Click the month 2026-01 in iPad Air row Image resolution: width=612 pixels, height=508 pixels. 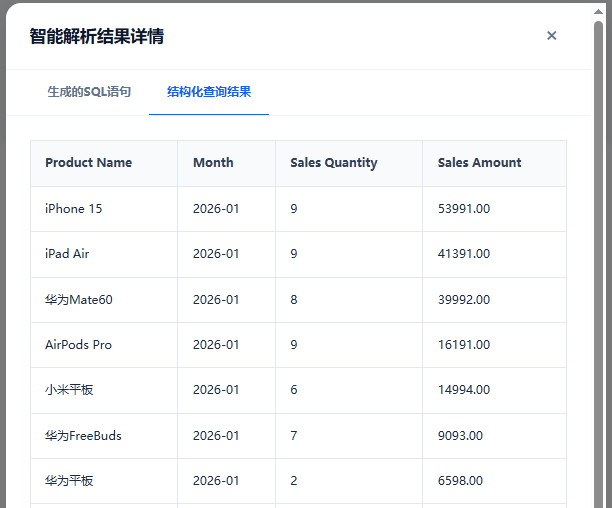coord(216,254)
